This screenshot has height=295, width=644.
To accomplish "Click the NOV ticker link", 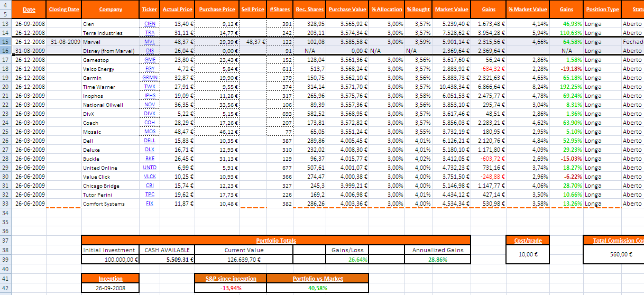I will pyautogui.click(x=150, y=105).
